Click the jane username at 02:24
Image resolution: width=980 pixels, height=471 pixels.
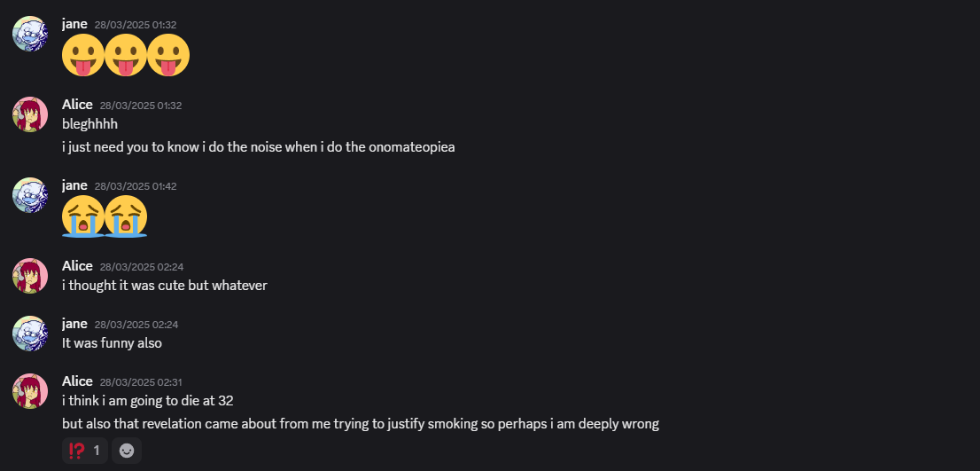coord(74,324)
